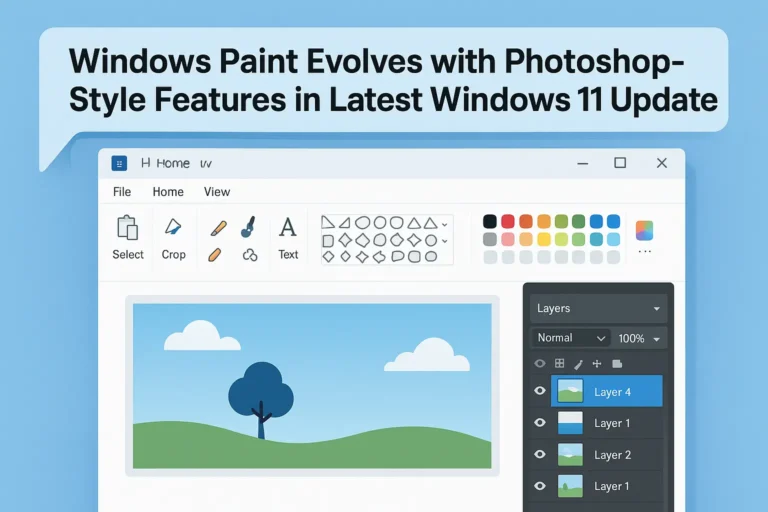Minimize the Paint window
The width and height of the screenshot is (768, 512).
coord(582,163)
